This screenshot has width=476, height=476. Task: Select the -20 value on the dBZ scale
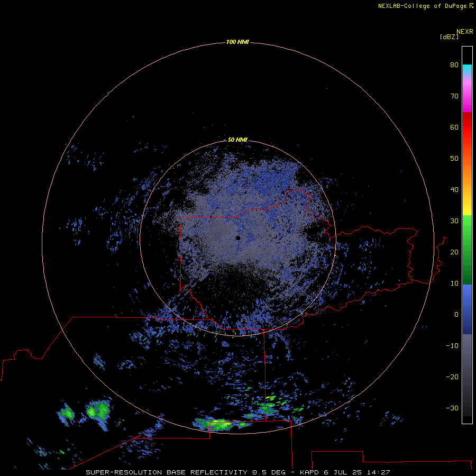[x=452, y=377]
